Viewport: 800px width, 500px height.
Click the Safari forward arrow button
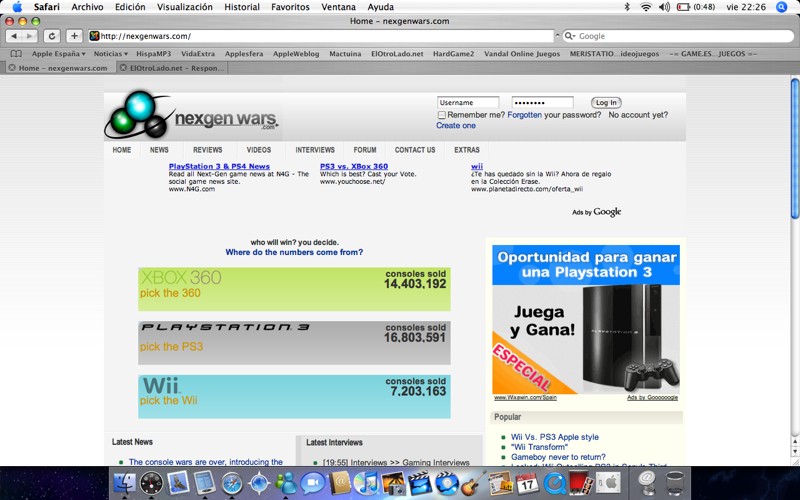(30, 36)
